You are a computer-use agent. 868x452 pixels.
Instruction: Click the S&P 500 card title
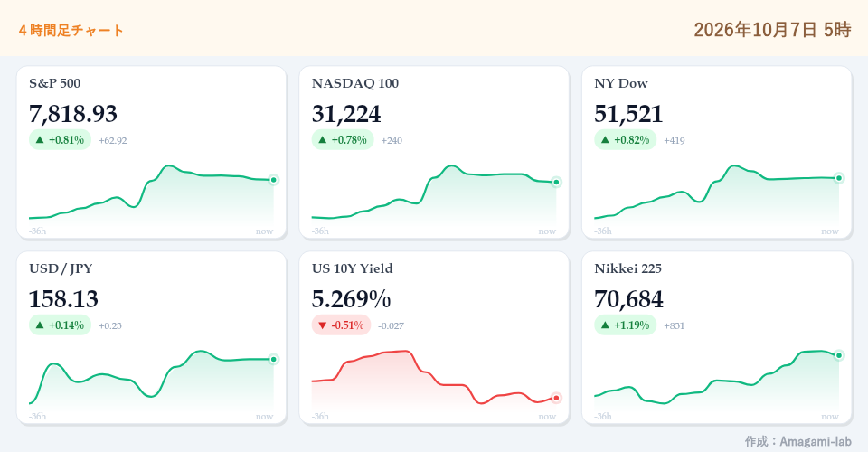click(55, 83)
